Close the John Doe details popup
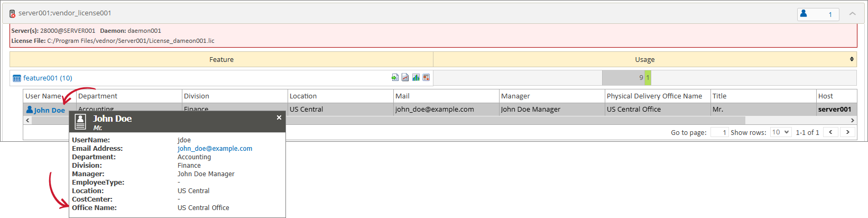868x218 pixels. pos(279,117)
